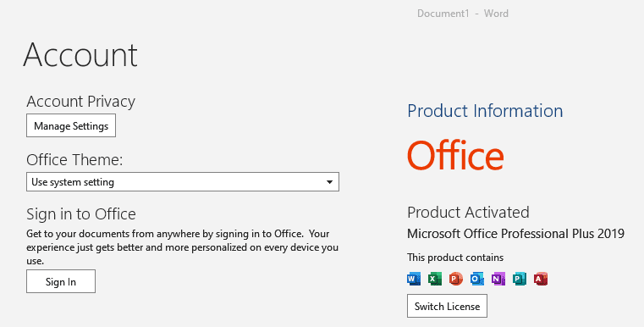This screenshot has height=327, width=644.
Task: Click the PowerPoint app icon
Action: click(x=456, y=279)
